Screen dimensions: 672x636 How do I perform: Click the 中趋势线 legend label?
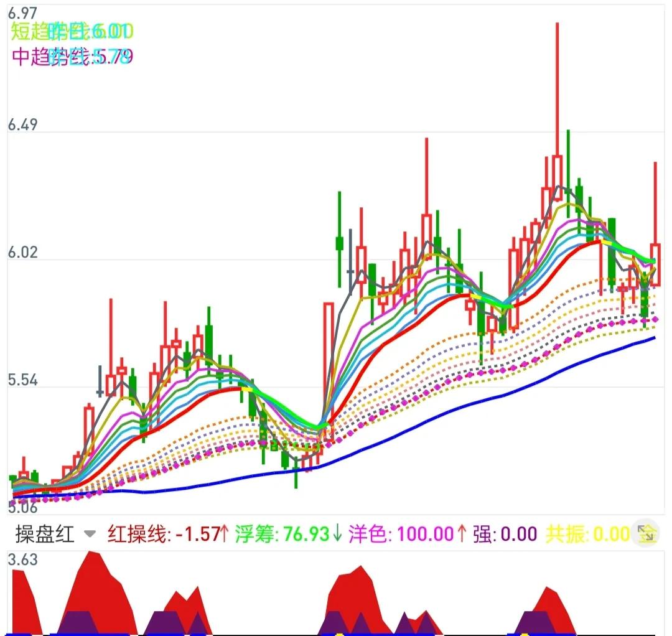(72, 56)
